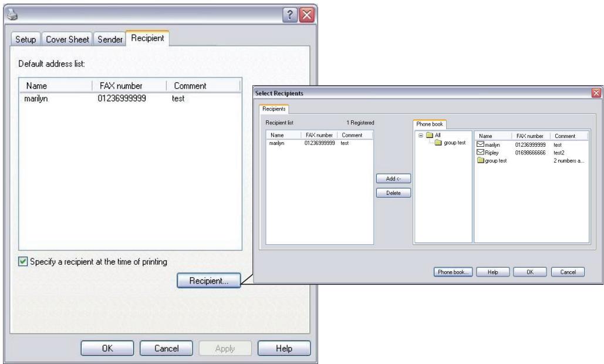Click the Delete button
The image size is (604, 364).
coord(393,193)
